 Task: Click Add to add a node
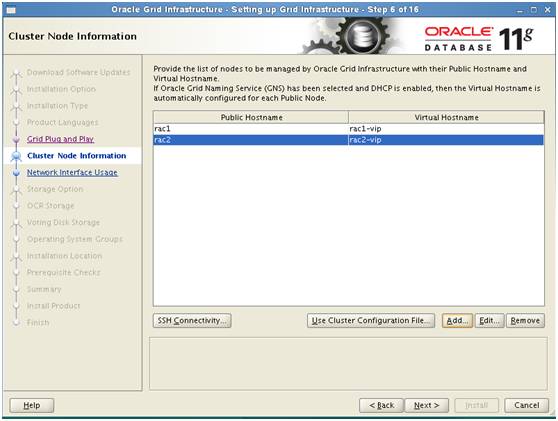pos(457,320)
